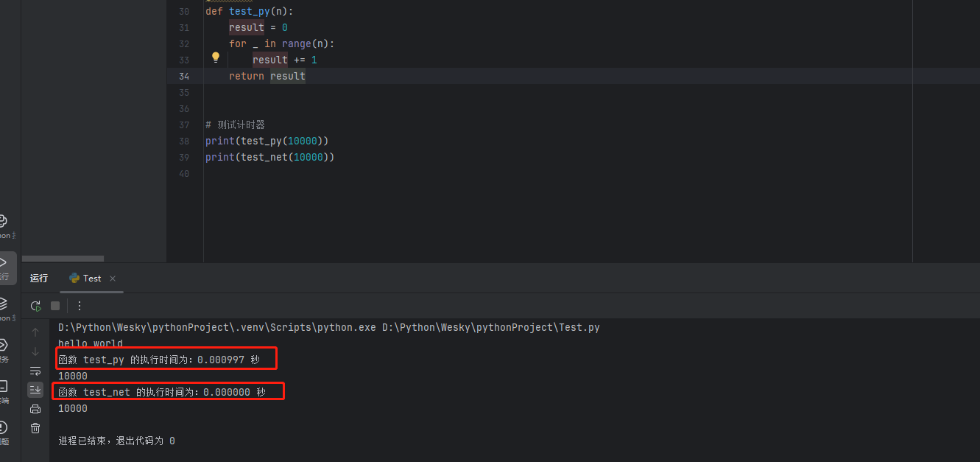980x462 pixels.
Task: Rerun the Test script
Action: (35, 306)
